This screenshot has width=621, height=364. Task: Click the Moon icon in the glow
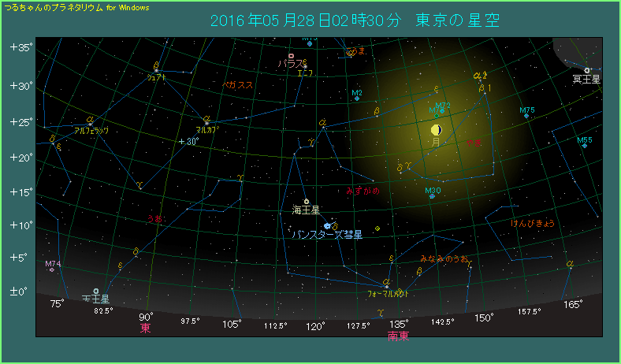[x=436, y=129]
